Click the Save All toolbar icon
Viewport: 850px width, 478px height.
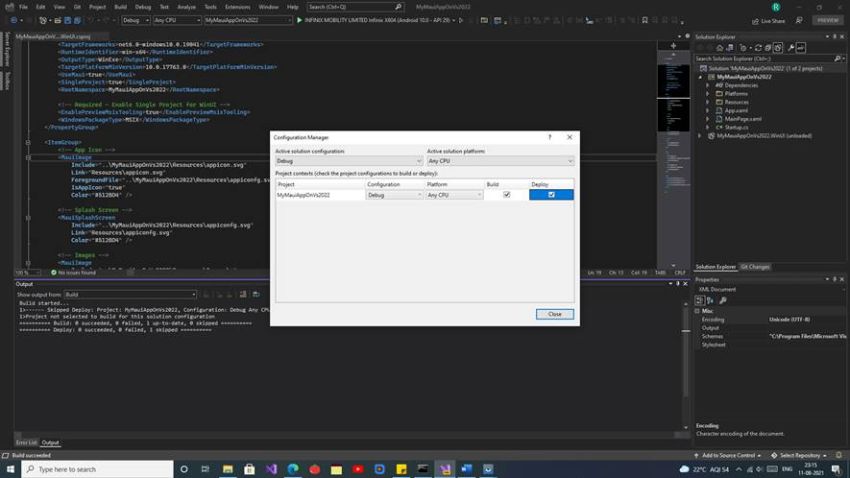click(78, 20)
